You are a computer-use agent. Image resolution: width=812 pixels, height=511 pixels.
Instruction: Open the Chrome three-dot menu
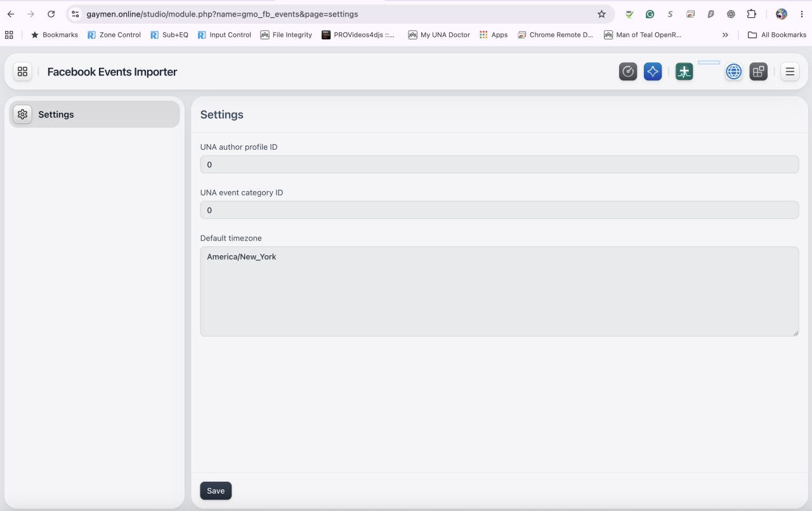click(801, 14)
